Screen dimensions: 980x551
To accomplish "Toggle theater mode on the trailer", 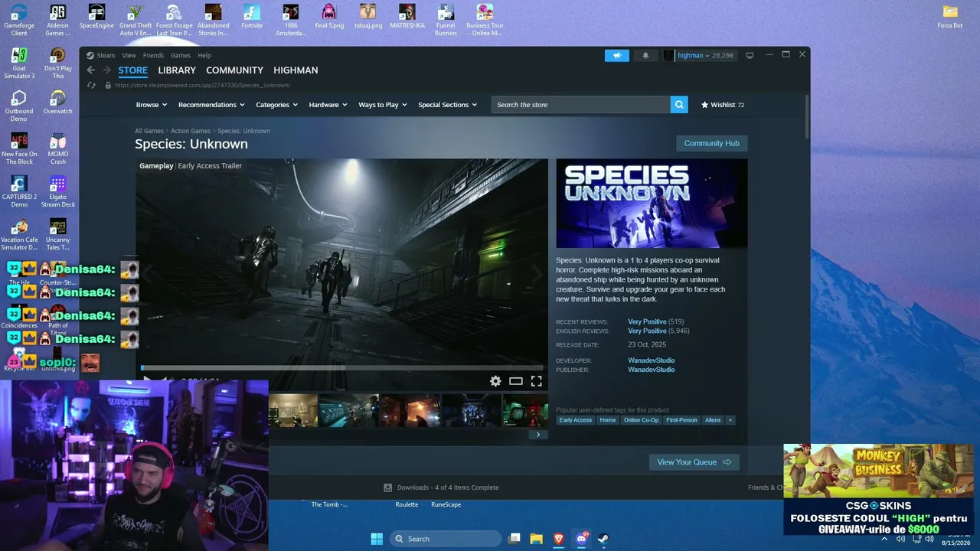I will pyautogui.click(x=516, y=381).
